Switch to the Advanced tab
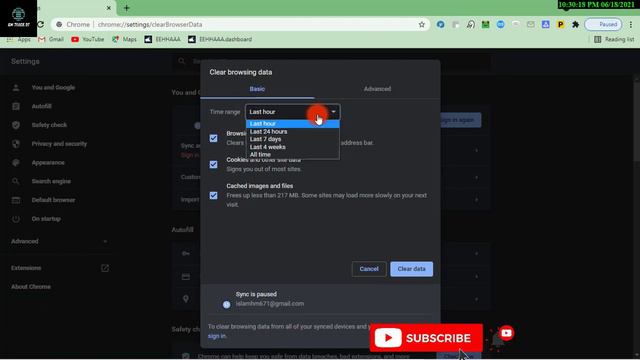The image size is (640, 360). click(x=377, y=89)
